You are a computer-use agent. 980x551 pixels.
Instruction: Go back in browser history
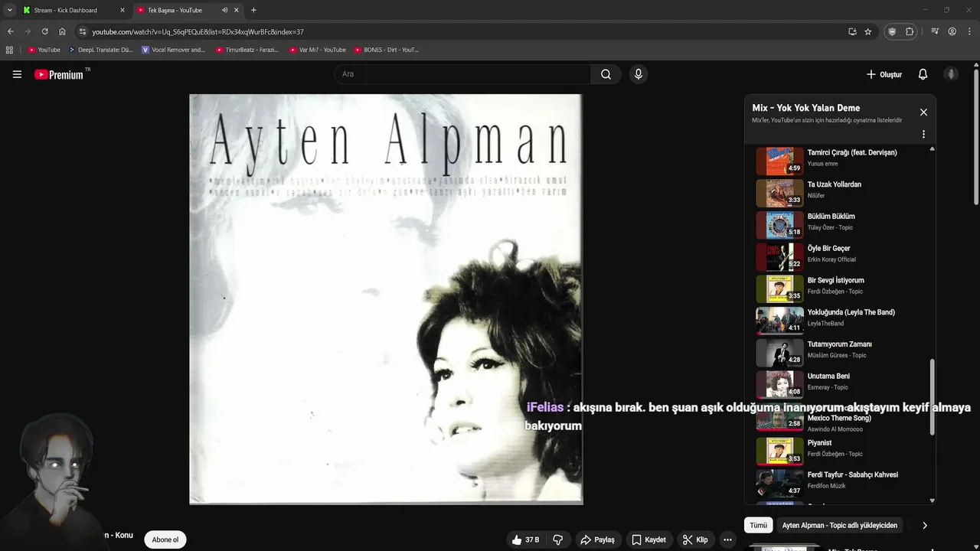coord(10,31)
